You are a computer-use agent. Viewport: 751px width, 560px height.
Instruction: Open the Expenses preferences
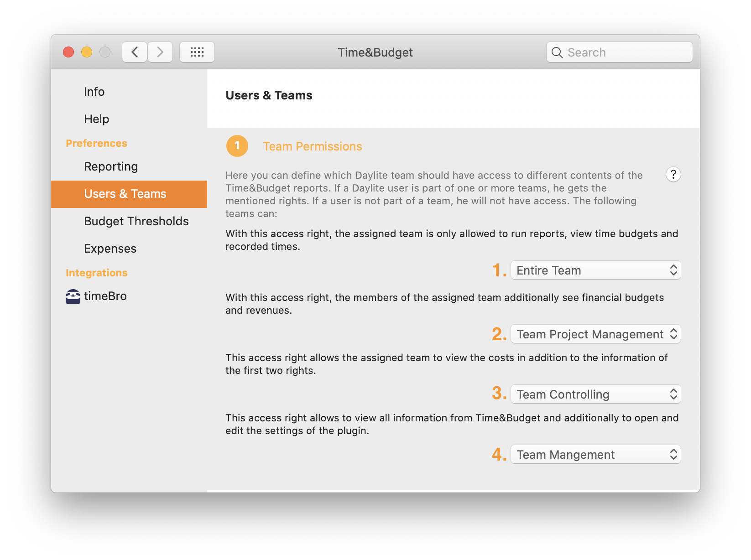[x=129, y=249]
